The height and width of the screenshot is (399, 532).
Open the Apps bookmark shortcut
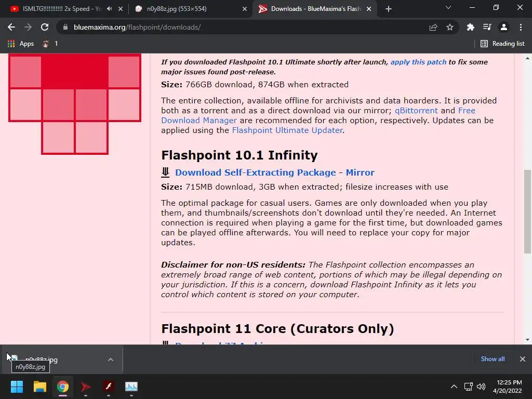21,44
